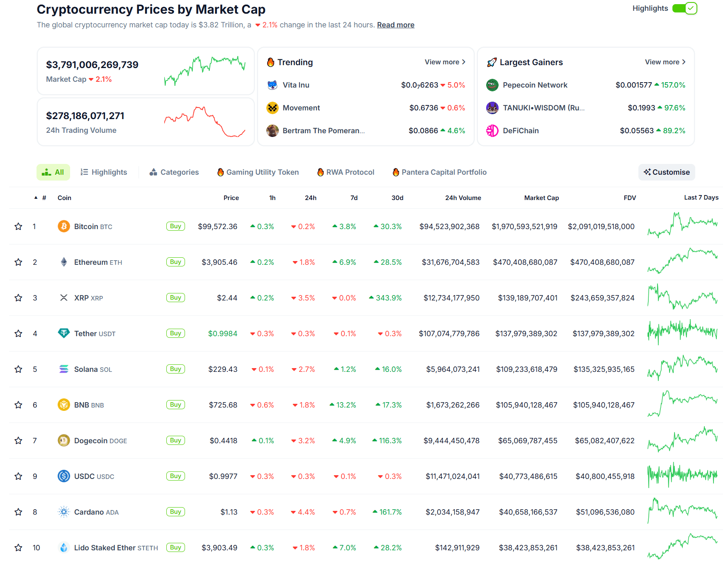Toggle the Dogecoin favorite star

click(18, 440)
